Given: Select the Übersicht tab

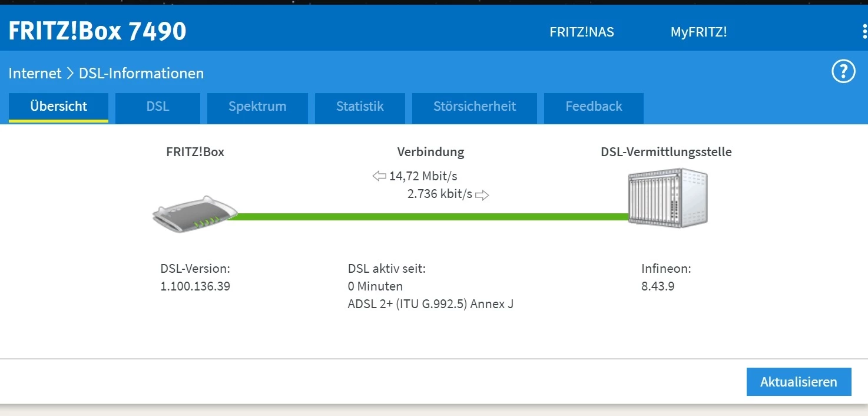Looking at the screenshot, I should point(58,107).
